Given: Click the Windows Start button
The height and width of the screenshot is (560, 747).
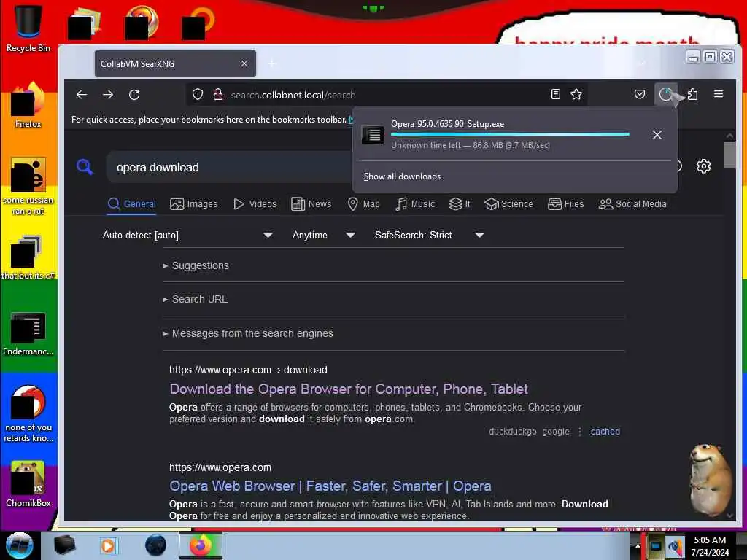Looking at the screenshot, I should click(x=20, y=545).
